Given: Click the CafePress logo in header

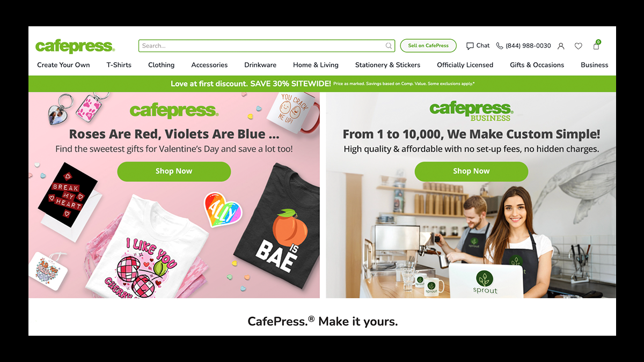Looking at the screenshot, I should (x=75, y=46).
